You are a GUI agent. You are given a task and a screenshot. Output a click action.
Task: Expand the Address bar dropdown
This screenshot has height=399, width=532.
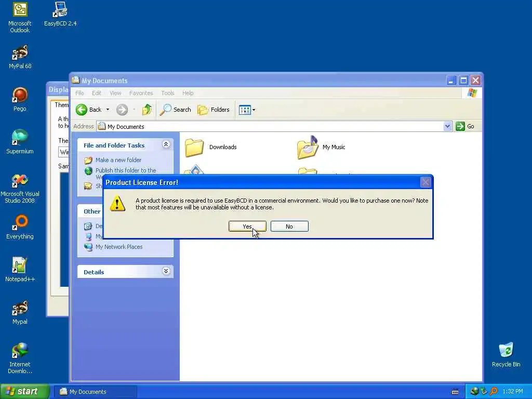click(447, 126)
